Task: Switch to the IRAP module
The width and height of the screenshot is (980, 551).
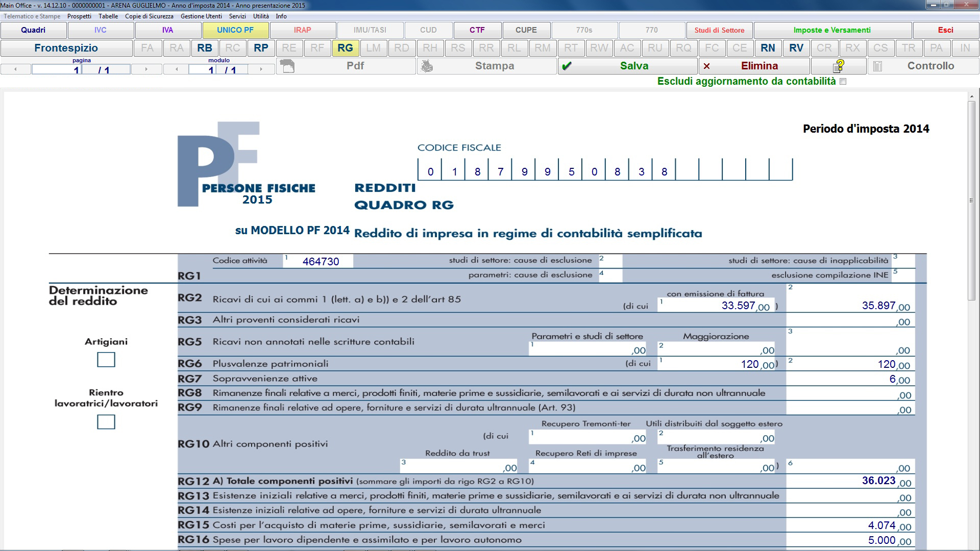Action: point(303,30)
